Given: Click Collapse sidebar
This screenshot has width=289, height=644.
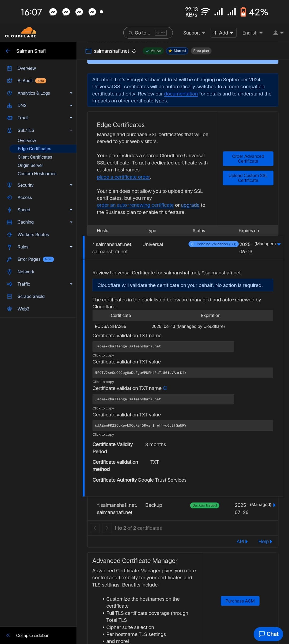Looking at the screenshot, I should click(x=32, y=635).
